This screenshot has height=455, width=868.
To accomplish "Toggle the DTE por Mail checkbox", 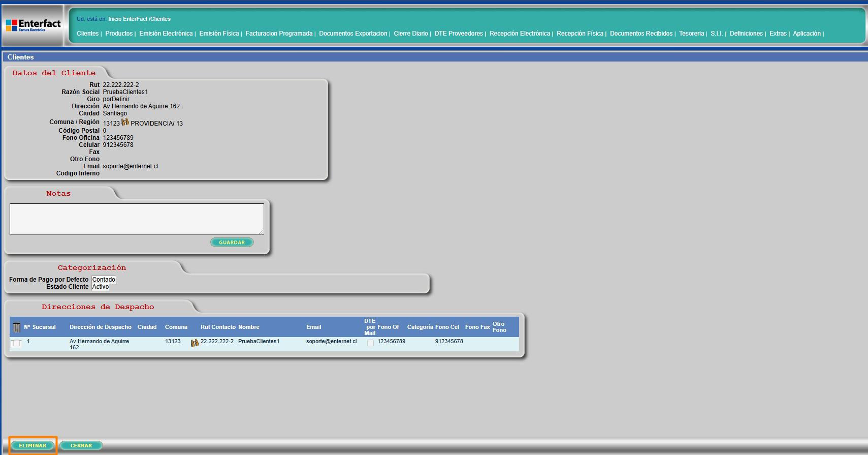I will (x=370, y=343).
